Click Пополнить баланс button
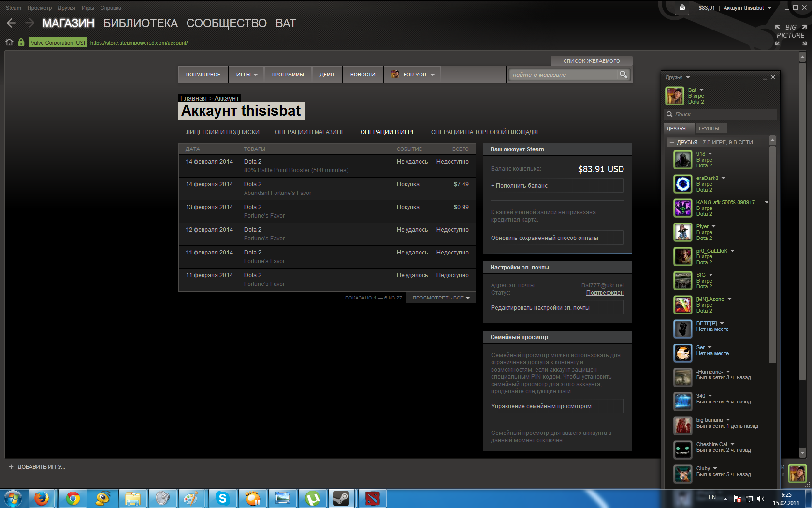This screenshot has width=812, height=508. pos(557,186)
